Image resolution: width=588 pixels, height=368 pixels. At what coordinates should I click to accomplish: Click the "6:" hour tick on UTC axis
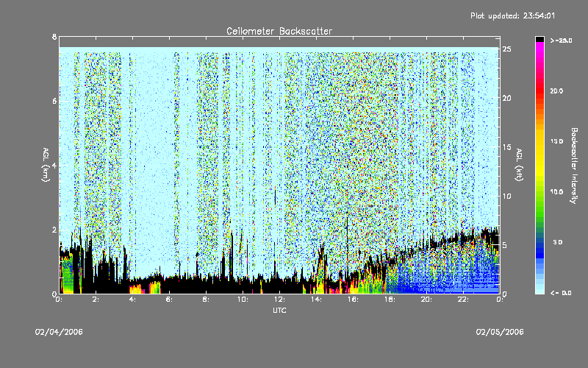pos(169,300)
